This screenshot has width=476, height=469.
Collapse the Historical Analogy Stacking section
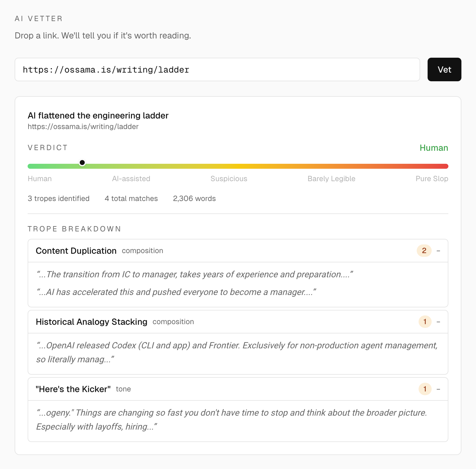tap(438, 322)
